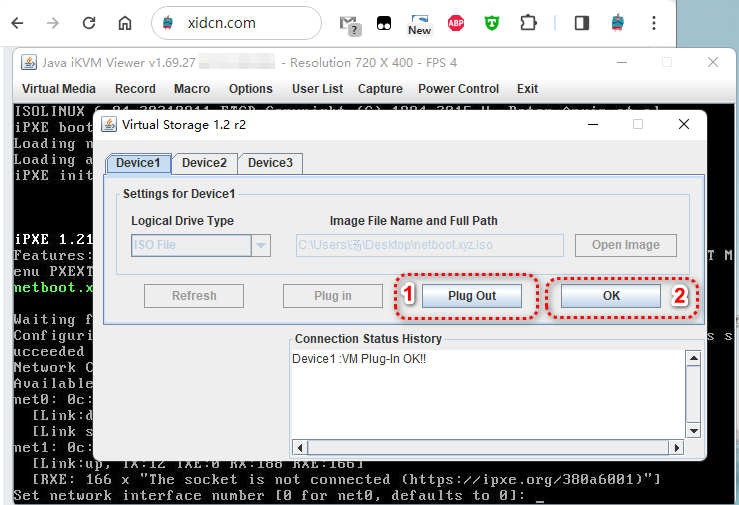
Task: Switch to the Device2 tab
Action: click(204, 163)
